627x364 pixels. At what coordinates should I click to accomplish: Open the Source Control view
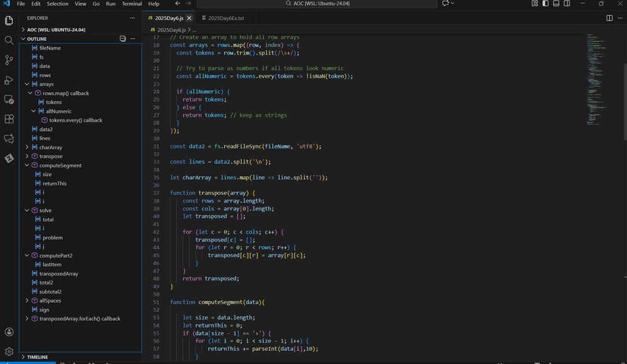[9, 60]
